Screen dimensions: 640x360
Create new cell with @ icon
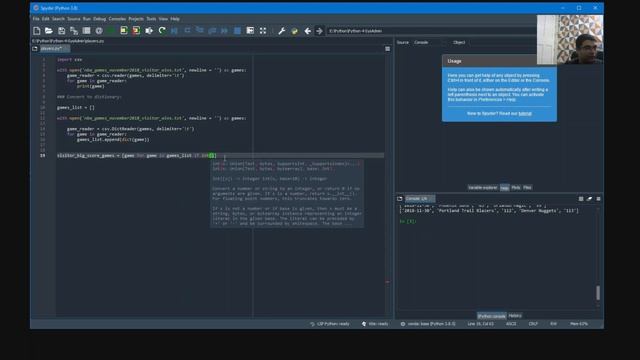tap(99, 31)
